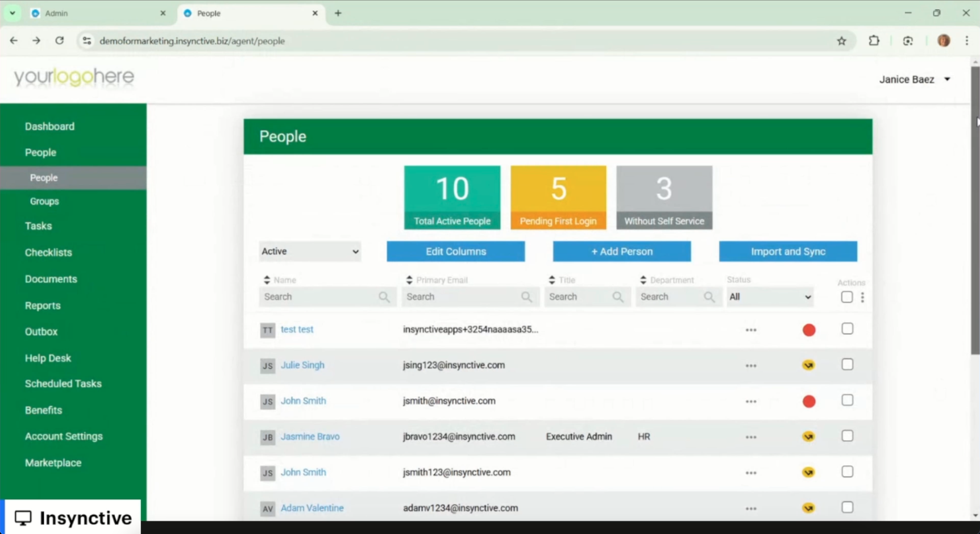Open Checklists in sidebar

(x=48, y=253)
